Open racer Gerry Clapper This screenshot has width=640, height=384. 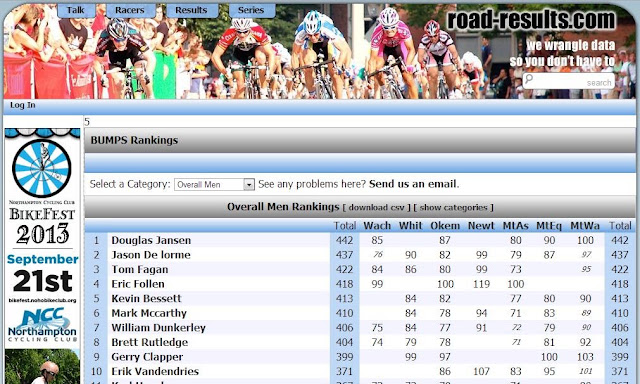pyautogui.click(x=147, y=357)
